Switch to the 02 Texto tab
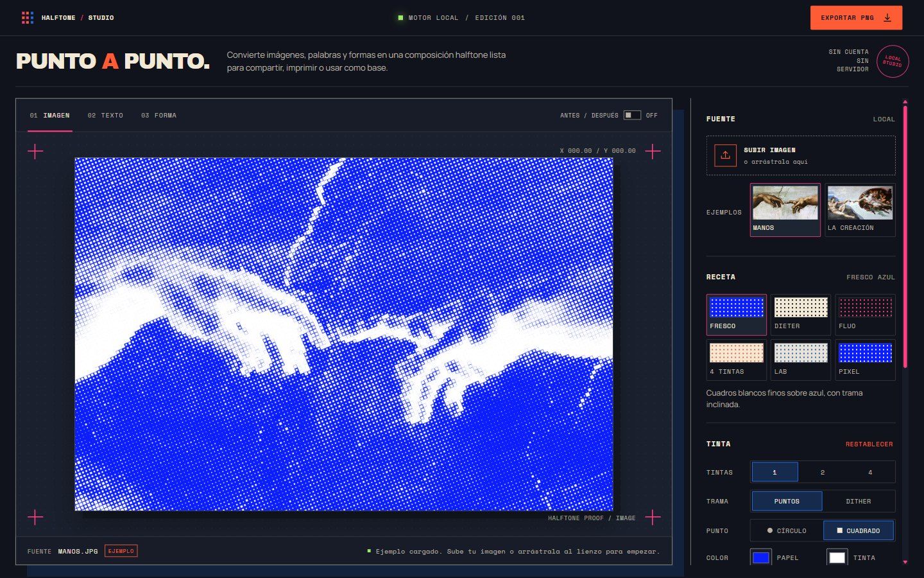The width and height of the screenshot is (924, 578). 105,116
